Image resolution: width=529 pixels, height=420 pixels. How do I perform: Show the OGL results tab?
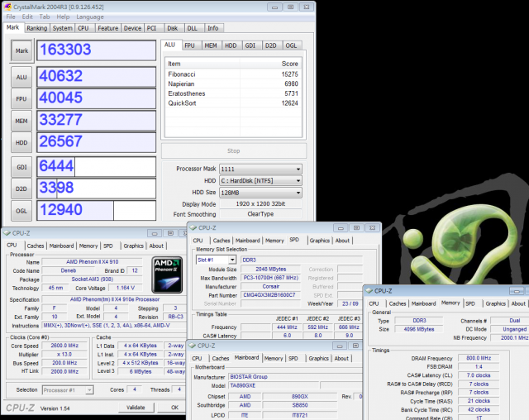coord(291,45)
